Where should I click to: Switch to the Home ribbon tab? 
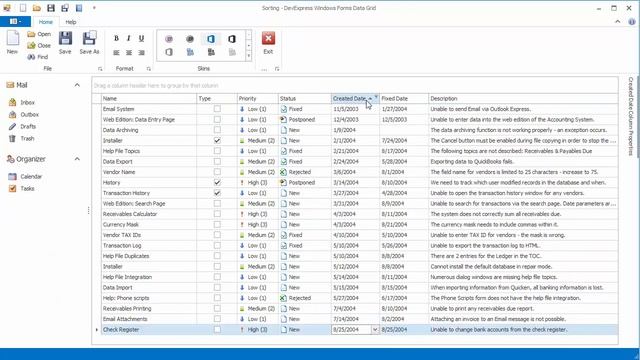(45, 22)
